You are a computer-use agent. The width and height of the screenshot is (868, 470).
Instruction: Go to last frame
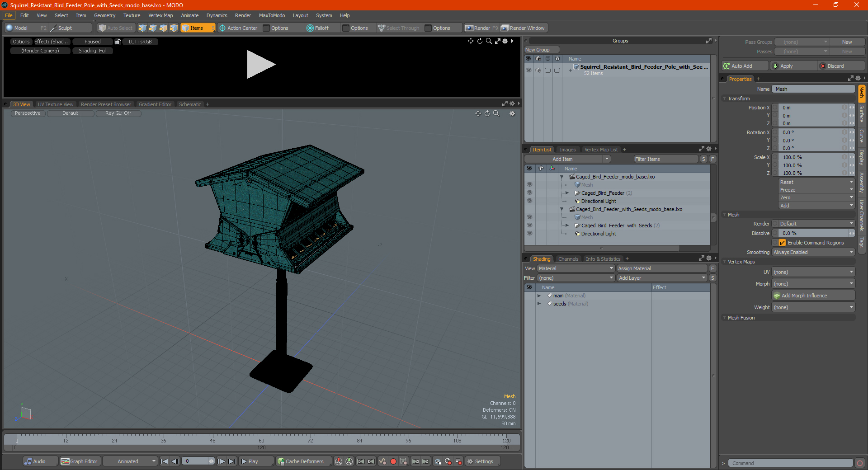[x=232, y=461]
